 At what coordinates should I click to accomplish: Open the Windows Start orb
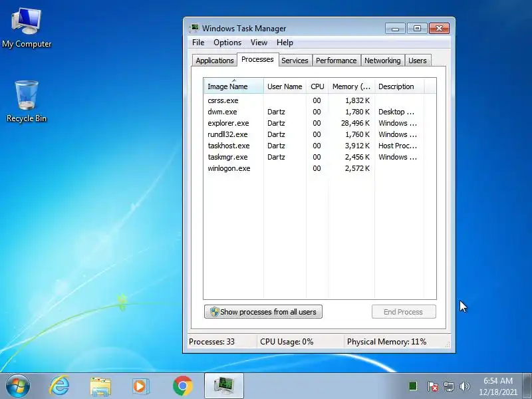[x=18, y=386]
